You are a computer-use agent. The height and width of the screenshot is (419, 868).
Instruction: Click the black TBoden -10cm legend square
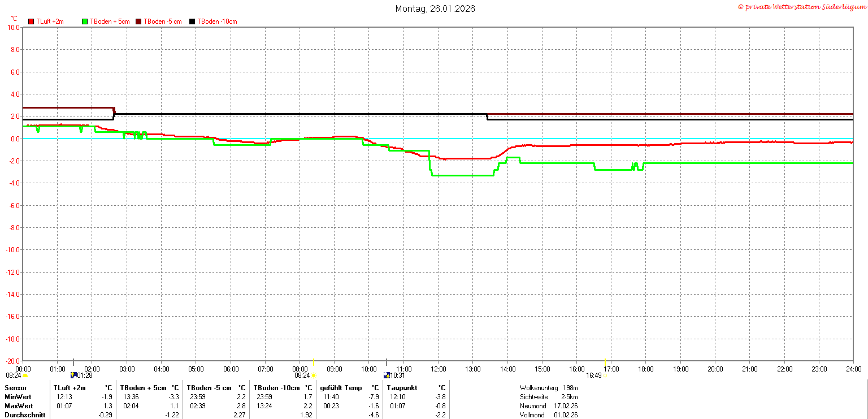point(192,21)
